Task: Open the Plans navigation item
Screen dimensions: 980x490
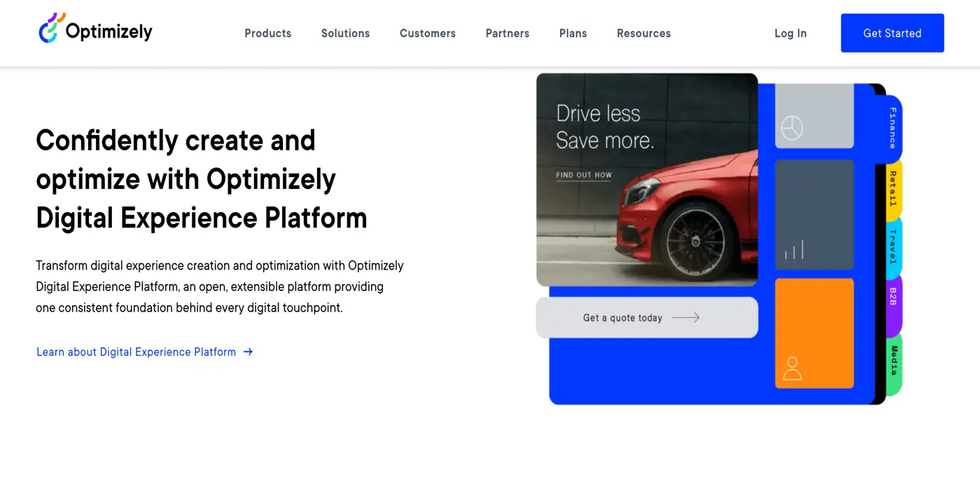Action: pyautogui.click(x=573, y=33)
